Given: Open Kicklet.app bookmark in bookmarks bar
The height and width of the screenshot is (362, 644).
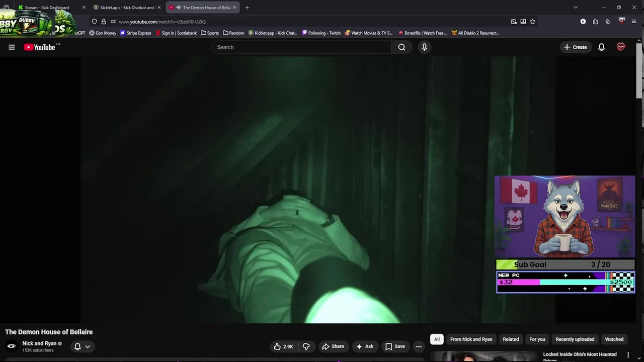Looking at the screenshot, I should pyautogui.click(x=273, y=33).
